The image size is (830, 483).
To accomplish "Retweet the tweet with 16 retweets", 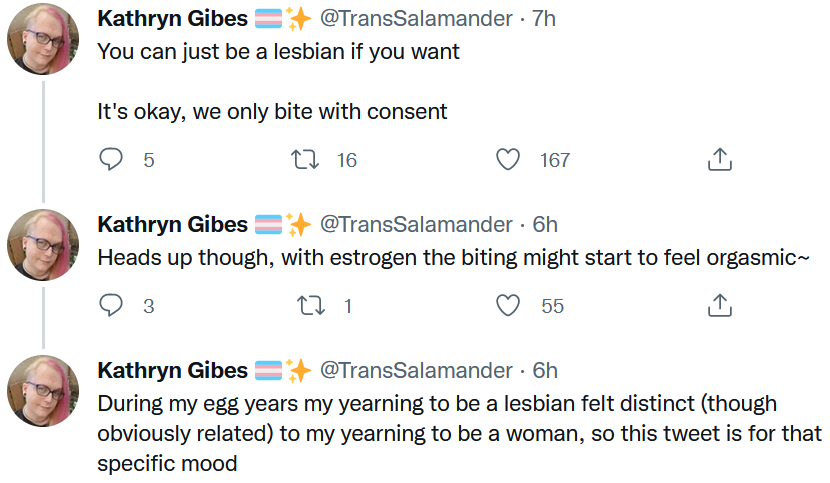I will [305, 159].
